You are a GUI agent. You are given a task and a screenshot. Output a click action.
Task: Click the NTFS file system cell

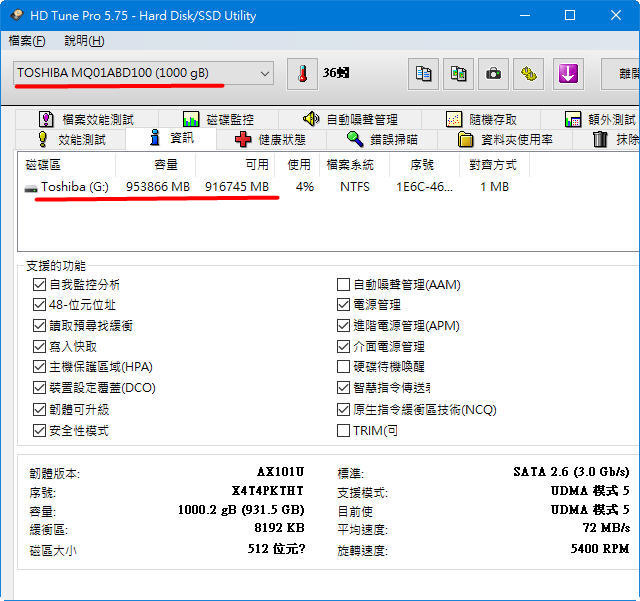coord(355,187)
